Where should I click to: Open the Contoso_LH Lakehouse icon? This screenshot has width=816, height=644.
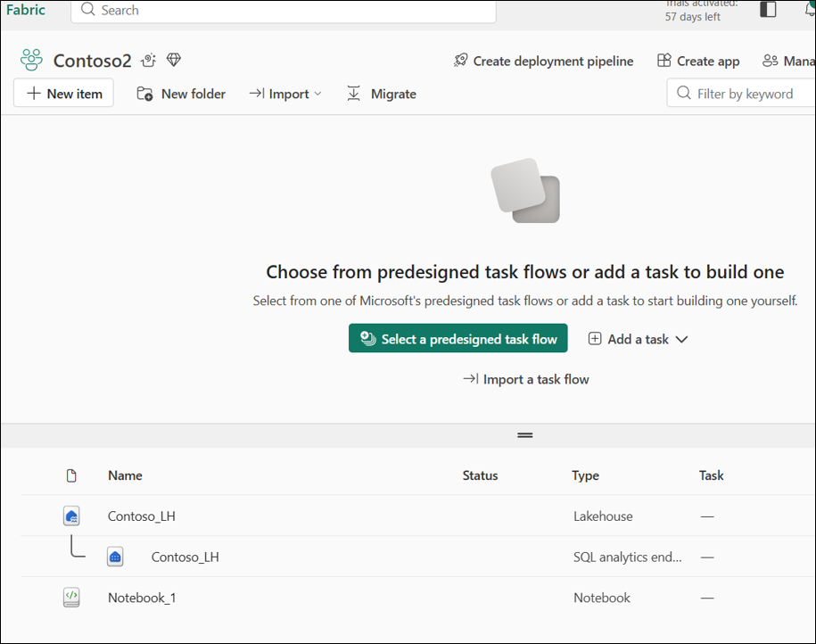(x=71, y=516)
